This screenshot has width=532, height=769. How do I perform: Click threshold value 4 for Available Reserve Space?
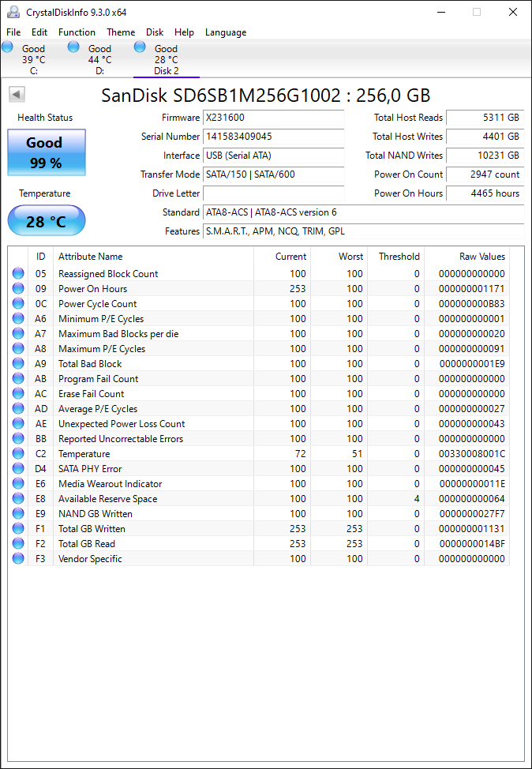click(417, 498)
